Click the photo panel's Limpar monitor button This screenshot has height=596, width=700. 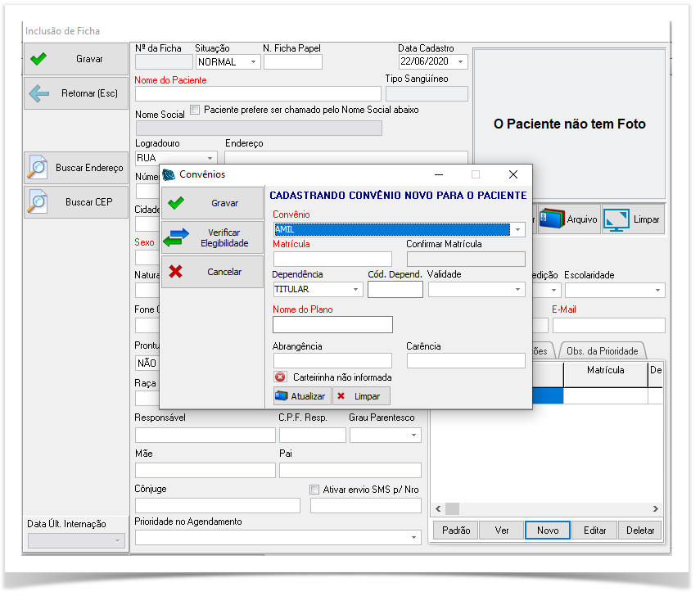(x=632, y=219)
